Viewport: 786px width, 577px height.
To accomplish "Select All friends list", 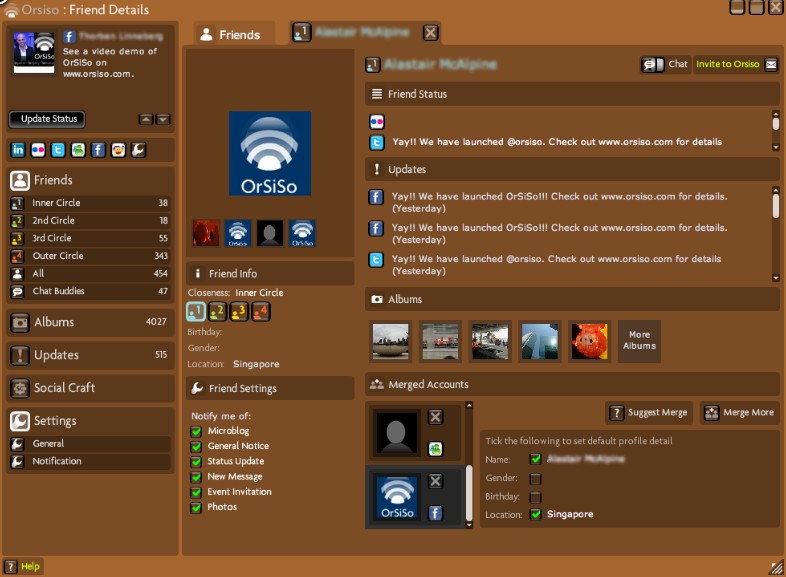I will (90, 273).
